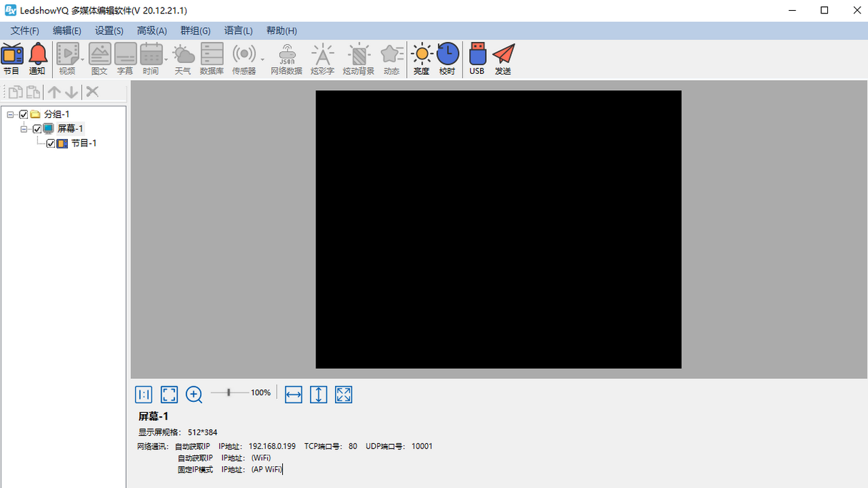Click the 校时 clock sync icon

pos(447,58)
